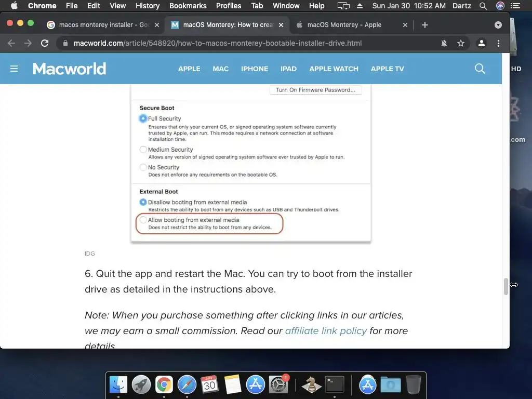532x399 pixels.
Task: Click the screen mirroring menu bar icon
Action: 343,6
